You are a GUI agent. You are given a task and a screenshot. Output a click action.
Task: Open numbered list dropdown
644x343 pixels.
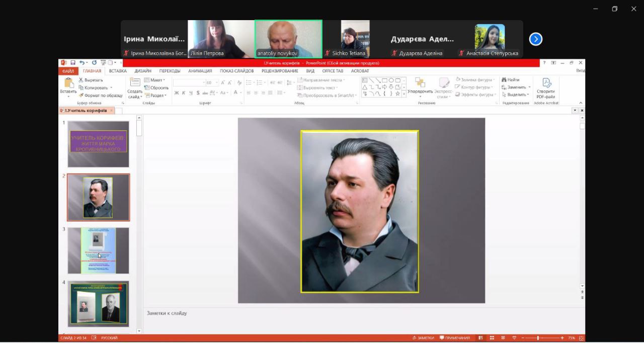pos(264,82)
